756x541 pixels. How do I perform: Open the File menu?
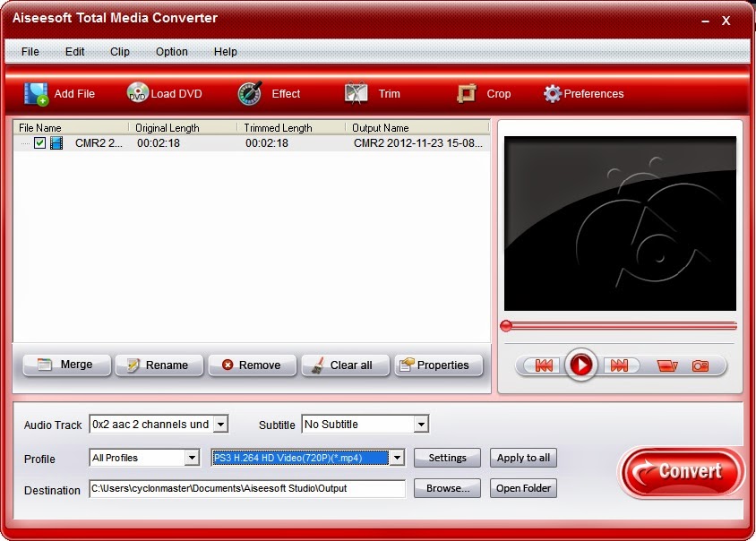coord(30,52)
